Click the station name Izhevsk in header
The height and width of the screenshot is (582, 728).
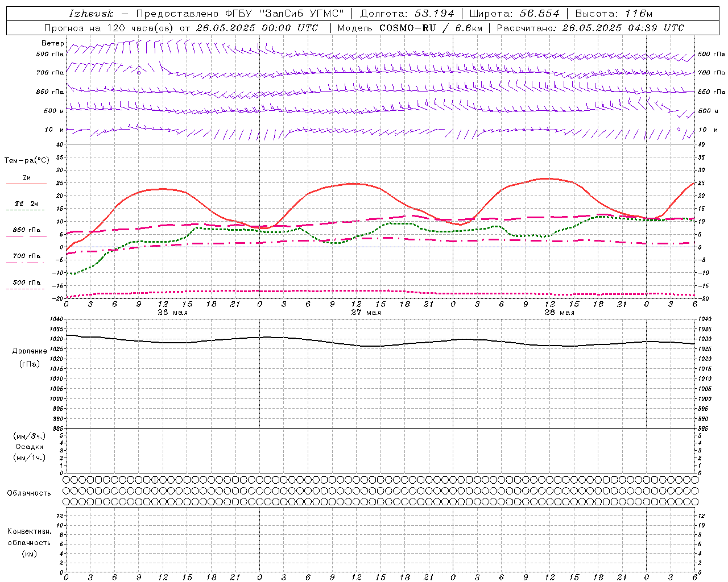(x=91, y=14)
